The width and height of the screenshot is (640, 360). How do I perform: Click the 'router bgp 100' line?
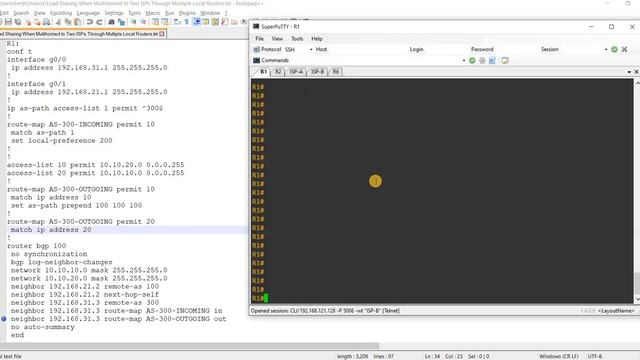coord(36,246)
